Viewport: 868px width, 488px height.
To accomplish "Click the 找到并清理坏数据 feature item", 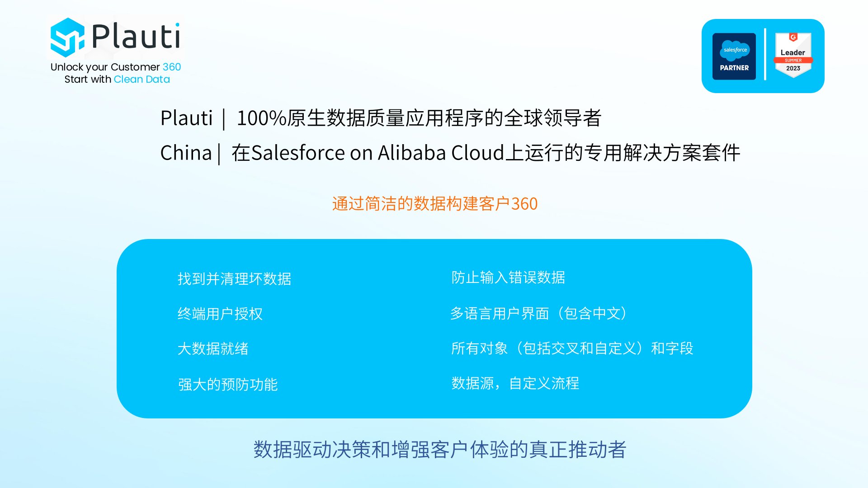I will tap(234, 279).
